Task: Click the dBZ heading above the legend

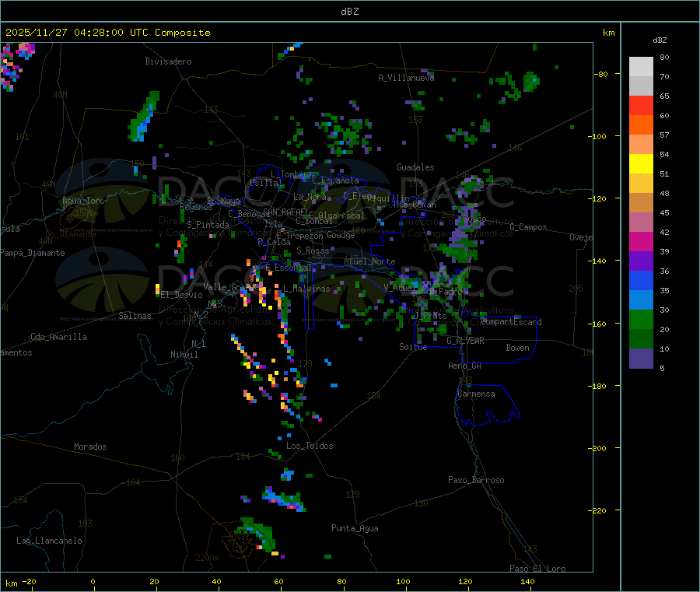Action: 660,40
